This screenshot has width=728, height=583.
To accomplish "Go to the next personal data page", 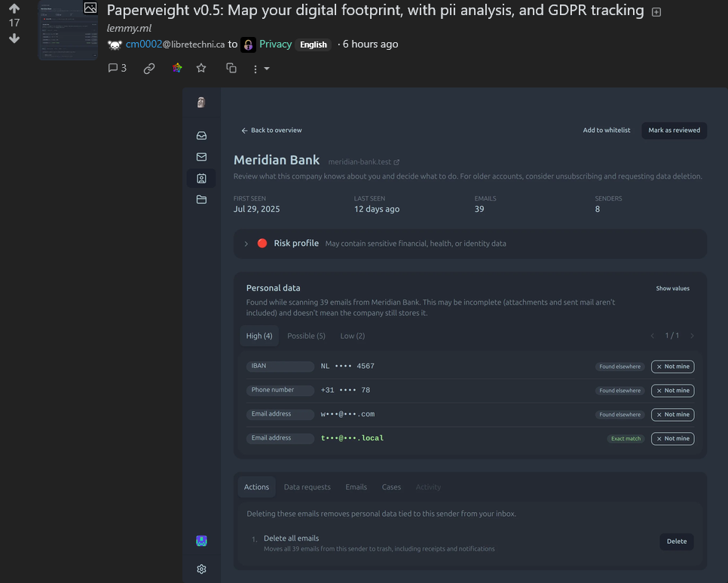I will pyautogui.click(x=693, y=336).
